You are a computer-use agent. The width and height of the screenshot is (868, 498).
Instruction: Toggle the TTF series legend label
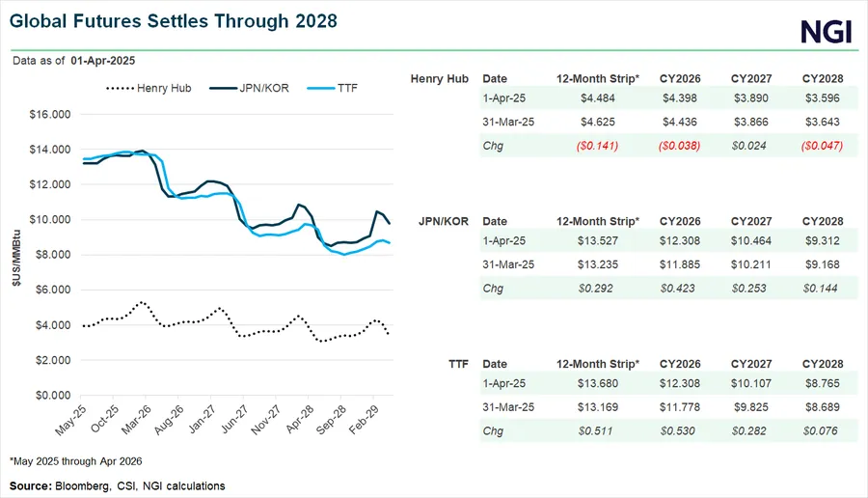[x=347, y=88]
